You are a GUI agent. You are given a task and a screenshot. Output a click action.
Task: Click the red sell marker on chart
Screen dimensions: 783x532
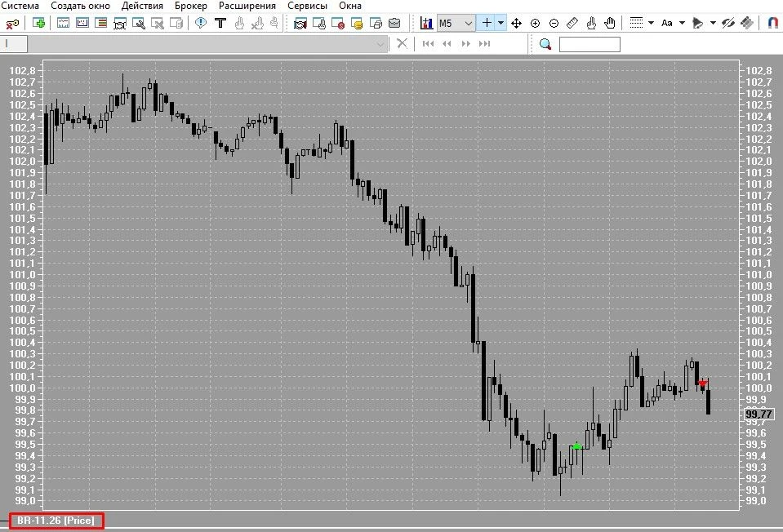point(703,383)
